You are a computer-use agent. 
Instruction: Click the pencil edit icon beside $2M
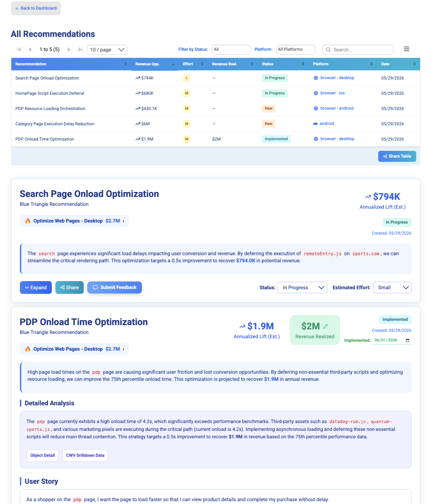[325, 326]
